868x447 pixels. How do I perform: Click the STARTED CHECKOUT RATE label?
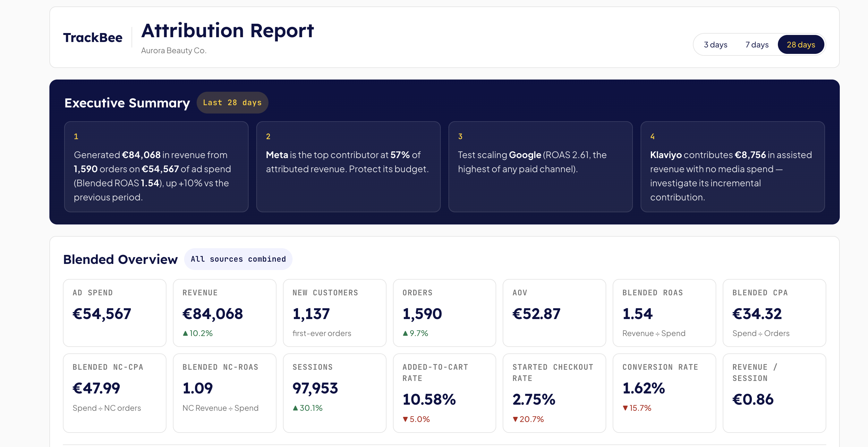tap(553, 373)
